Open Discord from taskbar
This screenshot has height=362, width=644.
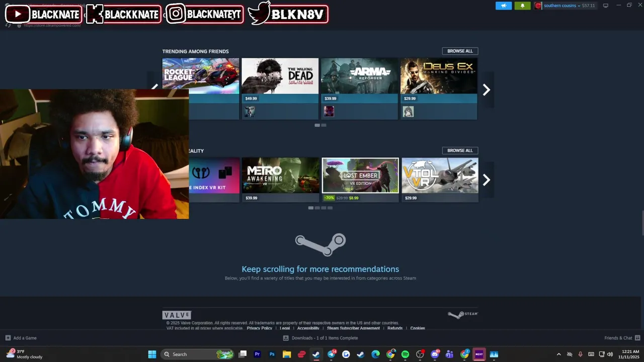tap(435, 354)
